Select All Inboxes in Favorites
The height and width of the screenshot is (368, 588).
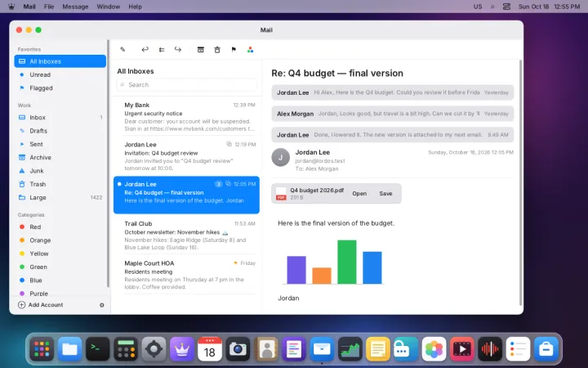[60, 61]
